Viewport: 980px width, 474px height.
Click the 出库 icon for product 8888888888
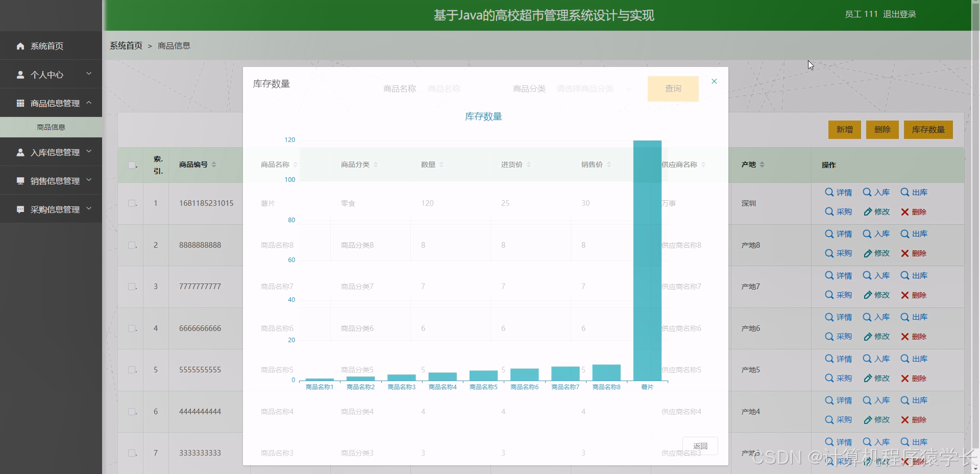coord(914,234)
